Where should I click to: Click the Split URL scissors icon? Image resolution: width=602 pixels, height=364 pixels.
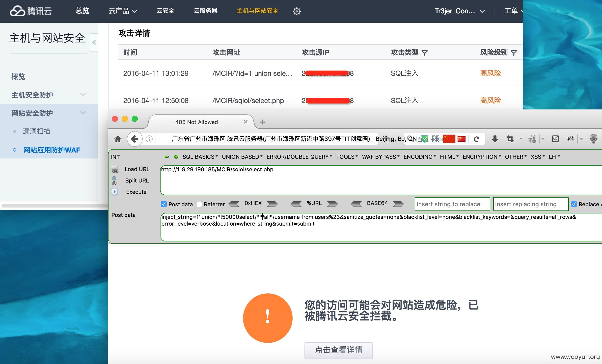click(x=114, y=180)
